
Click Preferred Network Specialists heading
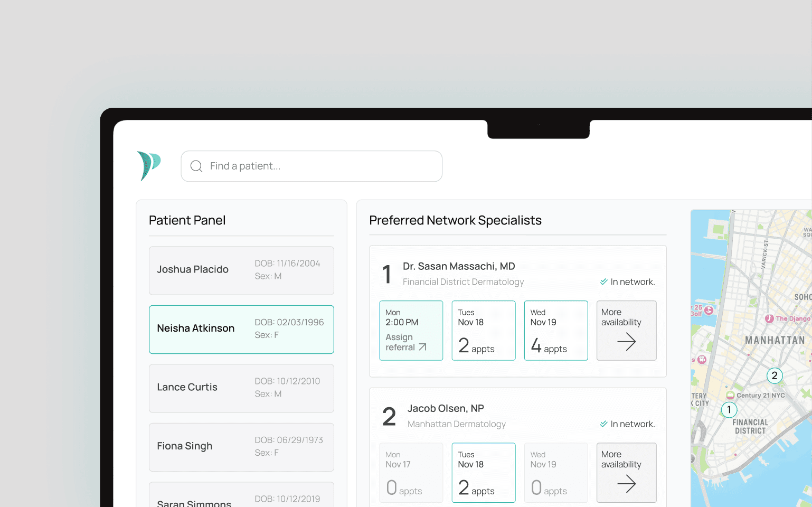[455, 220]
